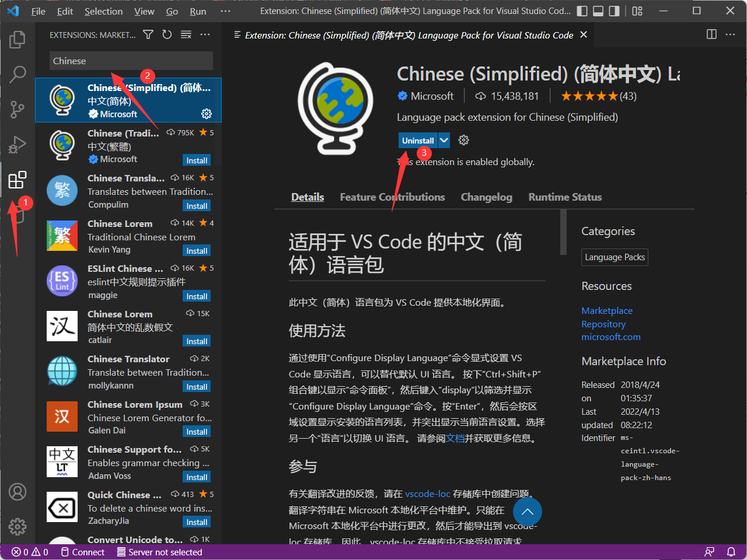
Task: Click the extension search field containing Chinese
Action: tap(131, 61)
